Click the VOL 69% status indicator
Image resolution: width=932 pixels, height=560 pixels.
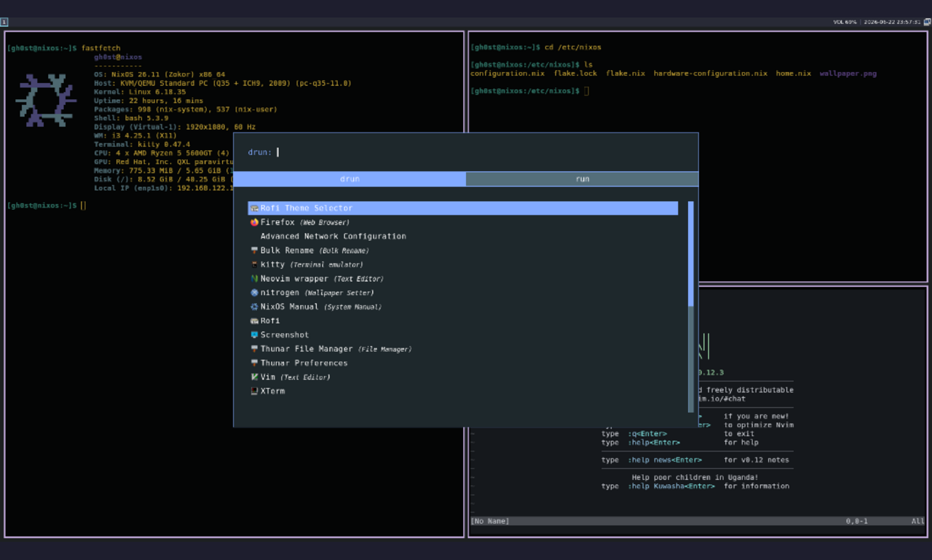(x=845, y=22)
